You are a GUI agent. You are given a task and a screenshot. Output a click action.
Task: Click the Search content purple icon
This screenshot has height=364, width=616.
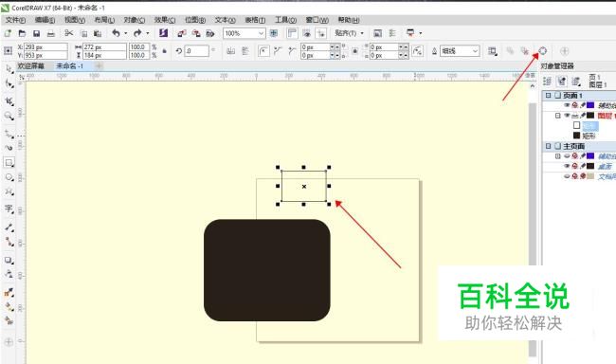[163, 33]
